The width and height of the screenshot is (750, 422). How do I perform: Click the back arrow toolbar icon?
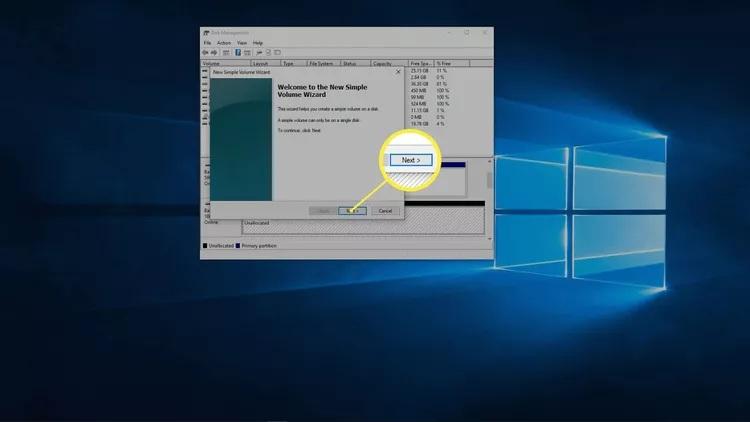point(206,52)
